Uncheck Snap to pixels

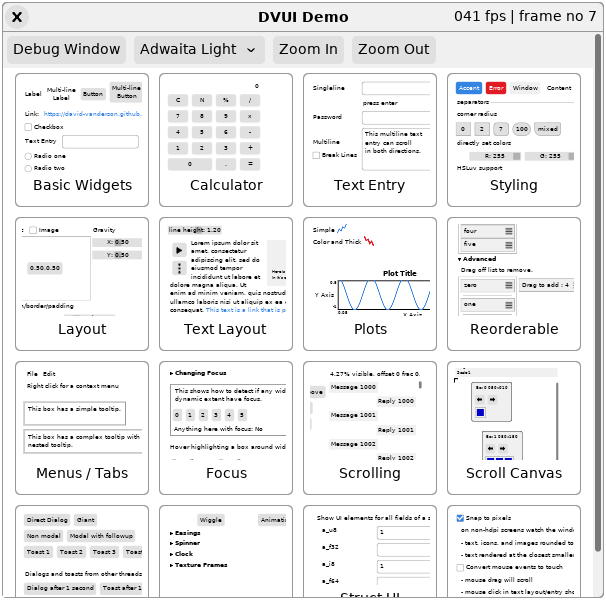[x=460, y=518]
